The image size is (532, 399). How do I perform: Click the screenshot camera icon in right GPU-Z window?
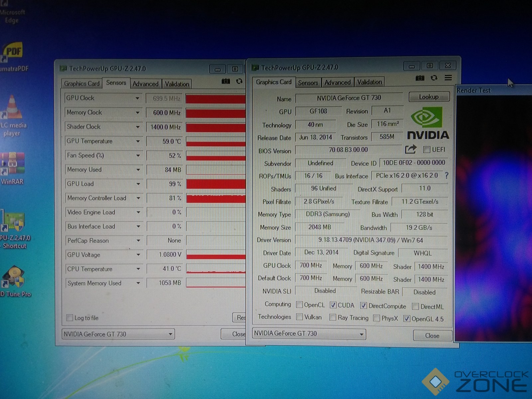point(420,78)
